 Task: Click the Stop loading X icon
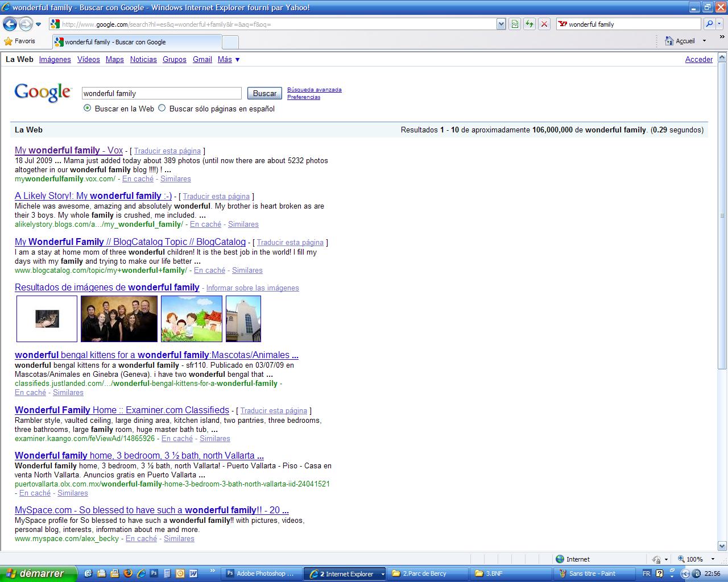(544, 24)
